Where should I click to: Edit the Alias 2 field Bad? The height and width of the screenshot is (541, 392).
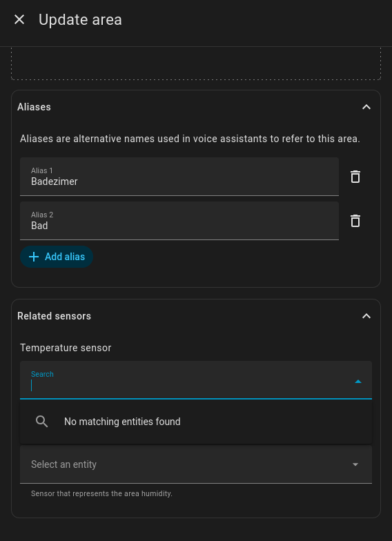pos(179,221)
